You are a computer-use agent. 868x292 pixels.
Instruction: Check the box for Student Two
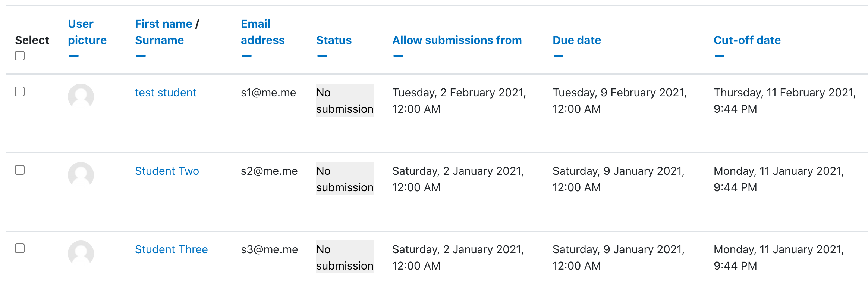point(20,170)
